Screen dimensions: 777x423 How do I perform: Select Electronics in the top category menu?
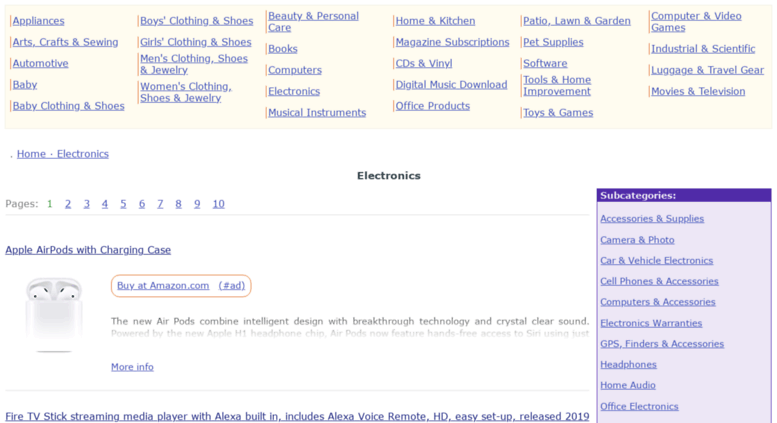[x=294, y=92]
